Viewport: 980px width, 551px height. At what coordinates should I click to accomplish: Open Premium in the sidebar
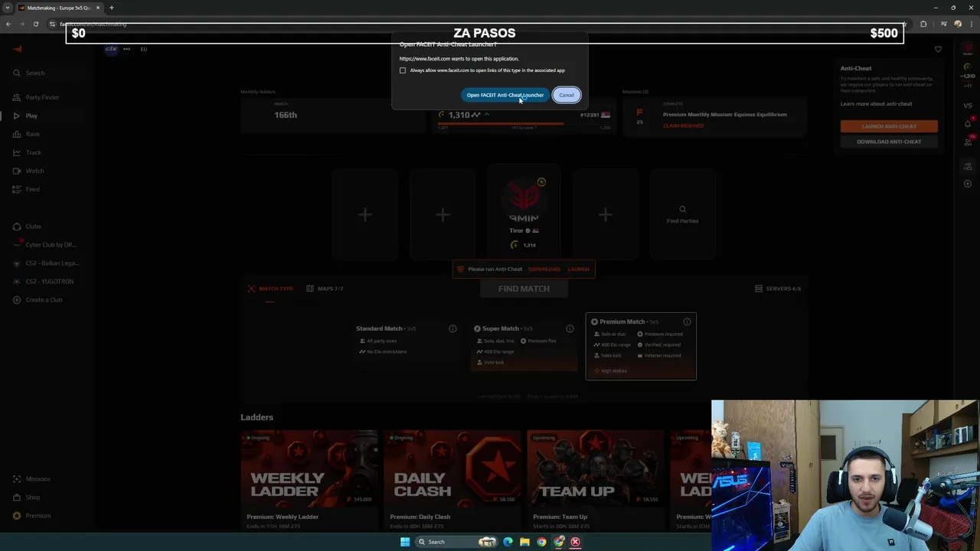point(31,516)
